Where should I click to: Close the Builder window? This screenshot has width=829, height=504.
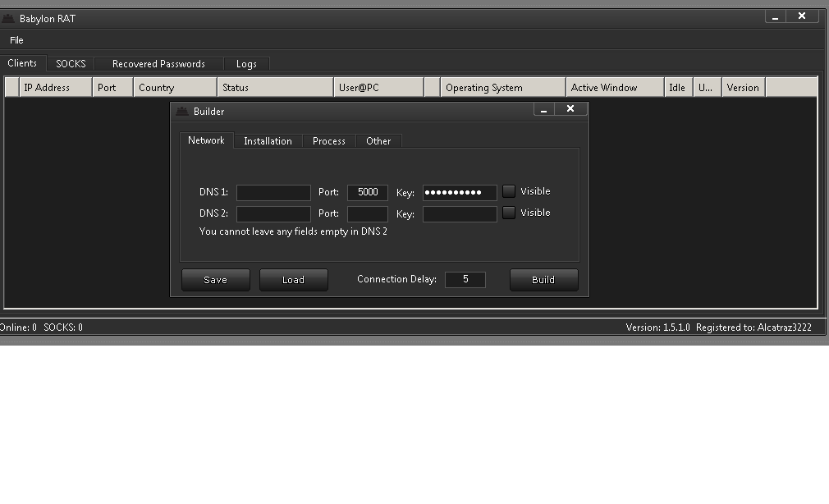[570, 109]
